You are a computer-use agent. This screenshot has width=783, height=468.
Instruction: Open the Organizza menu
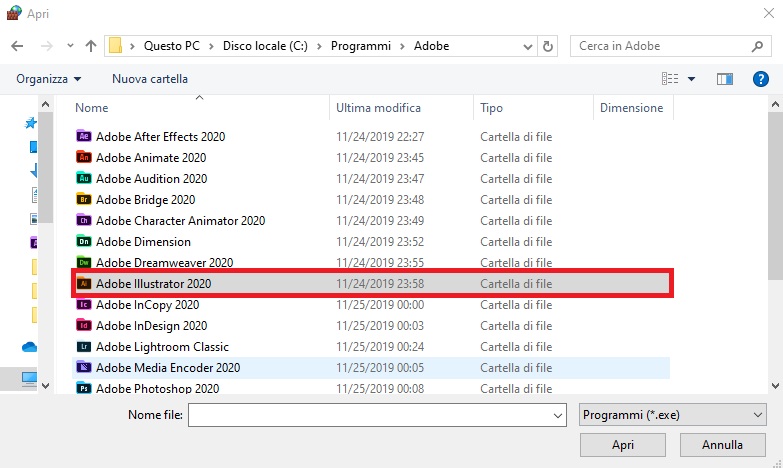click(48, 79)
